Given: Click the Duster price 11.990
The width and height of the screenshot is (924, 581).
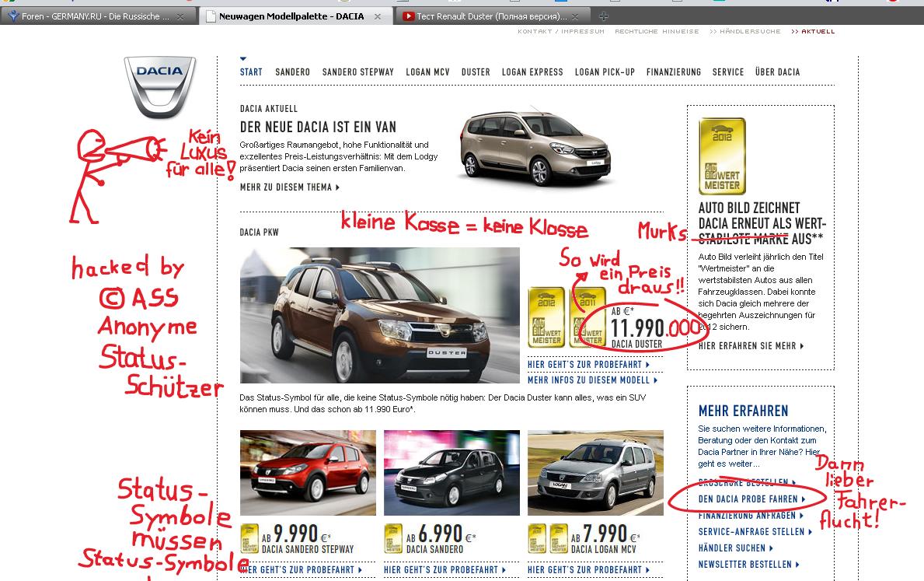Looking at the screenshot, I should point(637,328).
